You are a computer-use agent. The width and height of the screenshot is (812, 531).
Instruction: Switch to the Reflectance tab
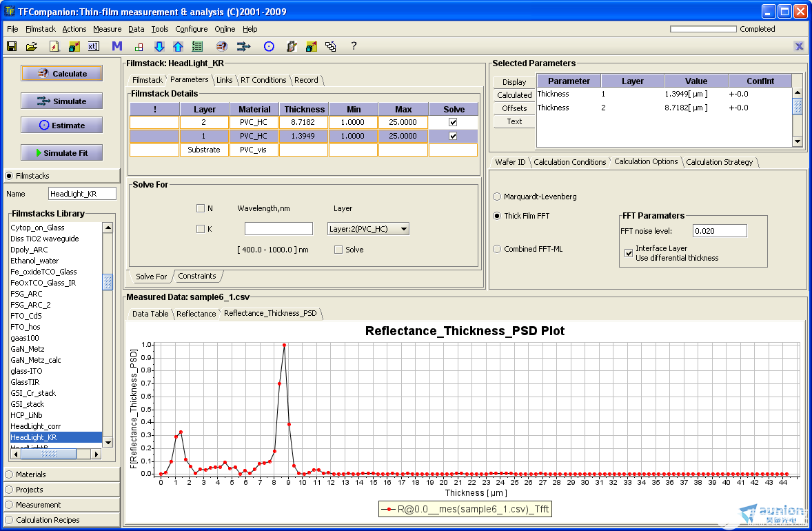tap(196, 314)
